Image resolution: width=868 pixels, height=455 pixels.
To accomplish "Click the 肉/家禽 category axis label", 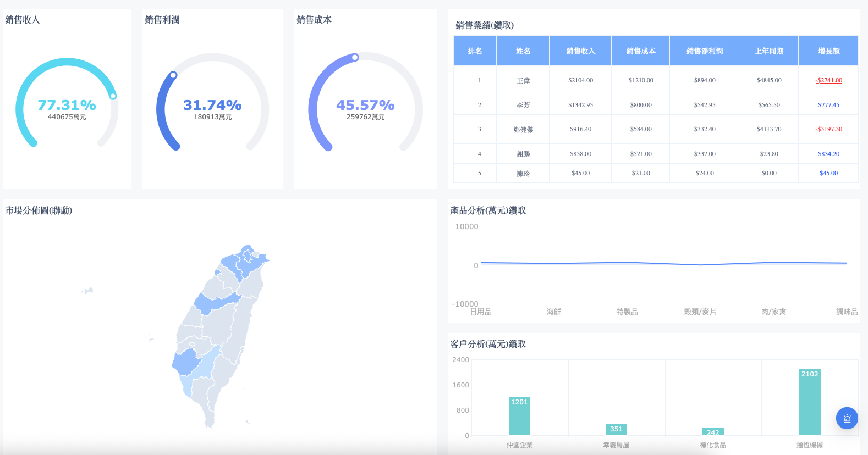I will [x=773, y=312].
